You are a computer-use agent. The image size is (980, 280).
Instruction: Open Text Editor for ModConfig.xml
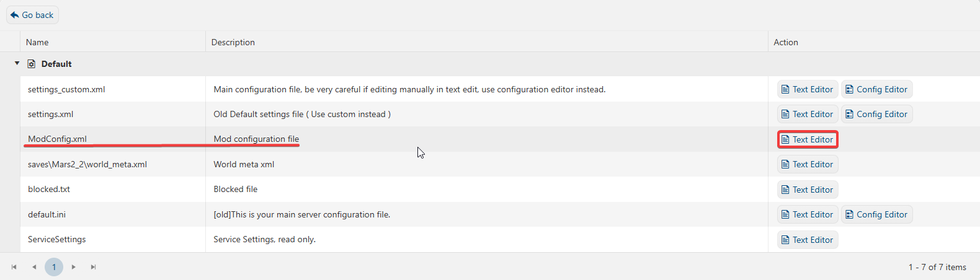pyautogui.click(x=807, y=139)
